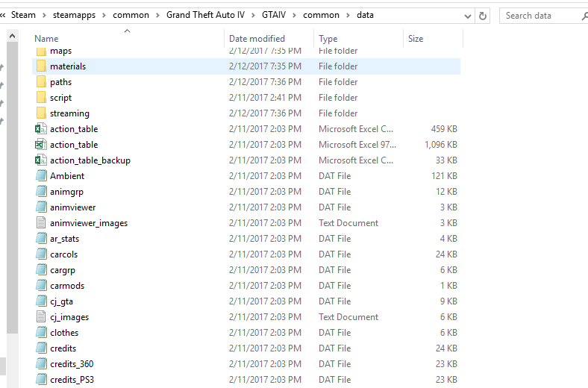This screenshot has width=588, height=388.
Task: Click the action_table_backup Excel icon
Action: click(41, 160)
